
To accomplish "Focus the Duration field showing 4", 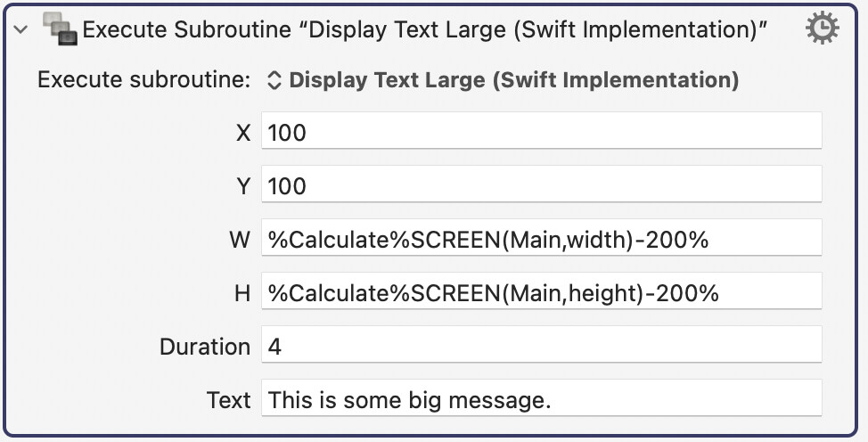I will (x=541, y=347).
